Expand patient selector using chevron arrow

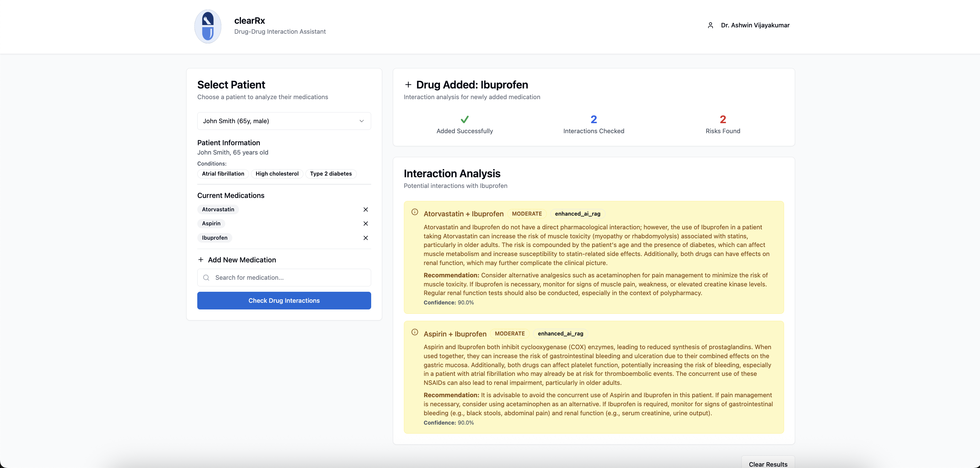(x=361, y=121)
